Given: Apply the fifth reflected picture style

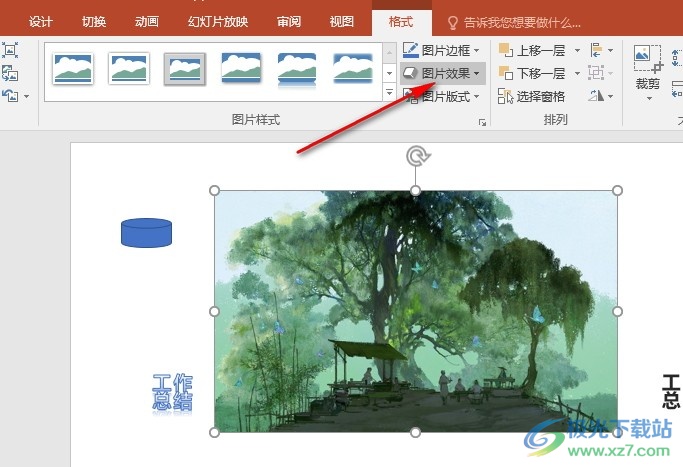Looking at the screenshot, I should [297, 69].
